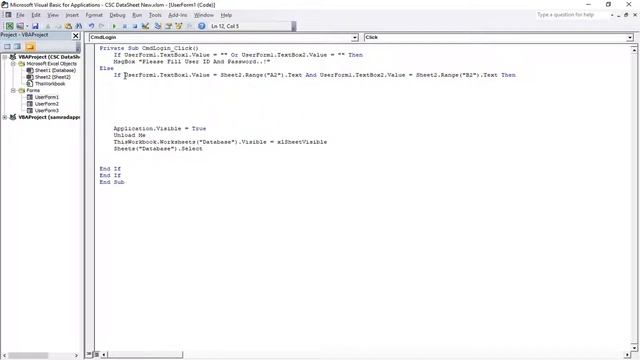This screenshot has height=360, width=640.
Task: Open the Properties Window toolbar icon
Action: (168, 26)
